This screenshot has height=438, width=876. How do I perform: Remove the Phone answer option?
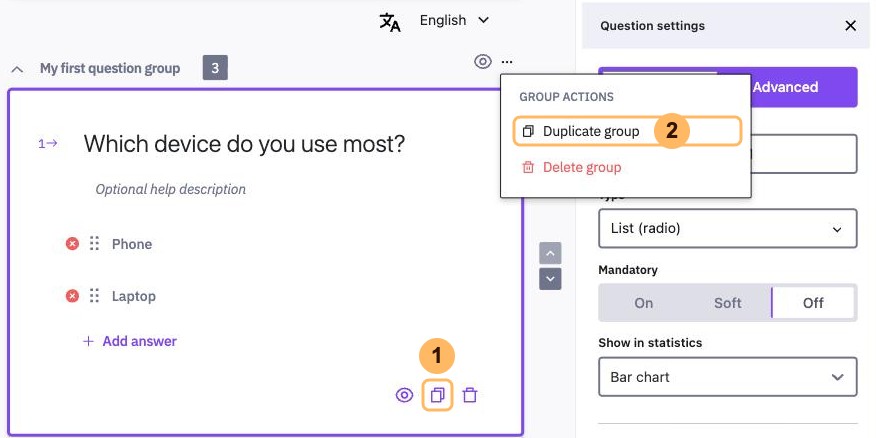[72, 244]
